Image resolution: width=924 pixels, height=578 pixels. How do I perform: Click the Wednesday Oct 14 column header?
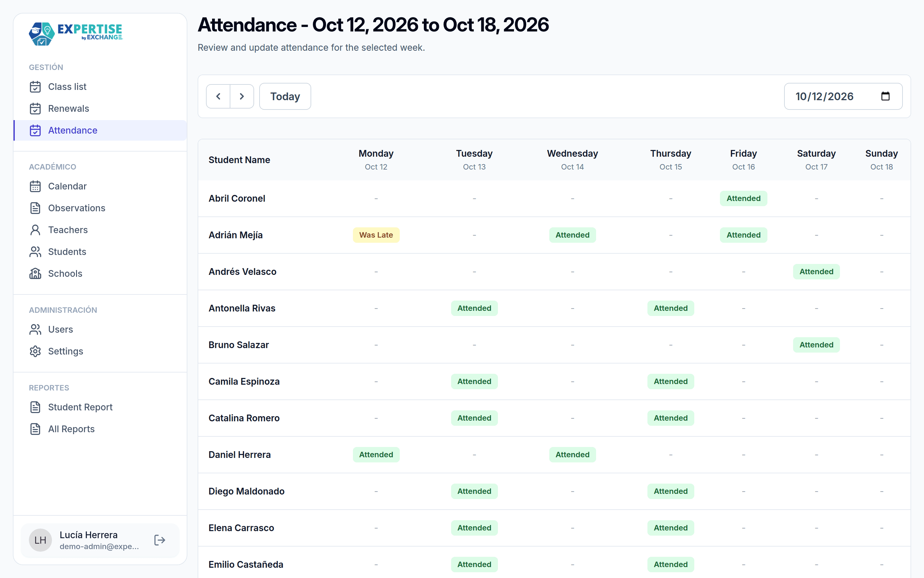point(572,160)
